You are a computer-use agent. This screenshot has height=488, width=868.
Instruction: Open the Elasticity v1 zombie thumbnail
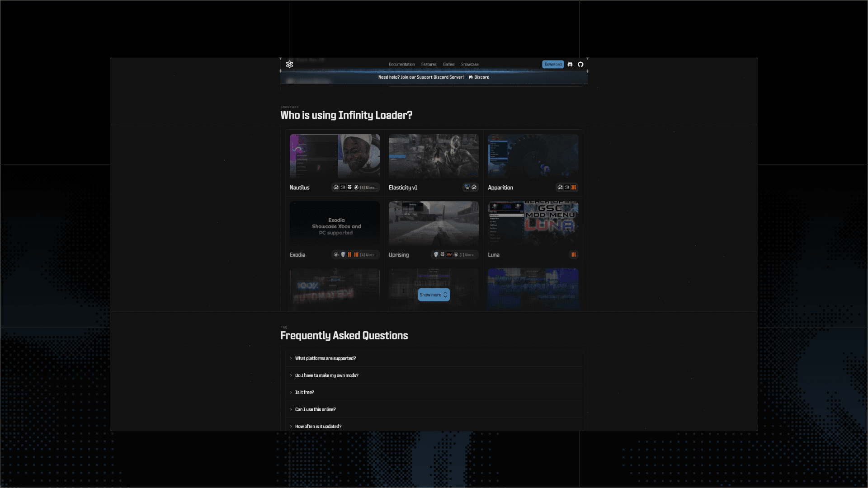(434, 156)
